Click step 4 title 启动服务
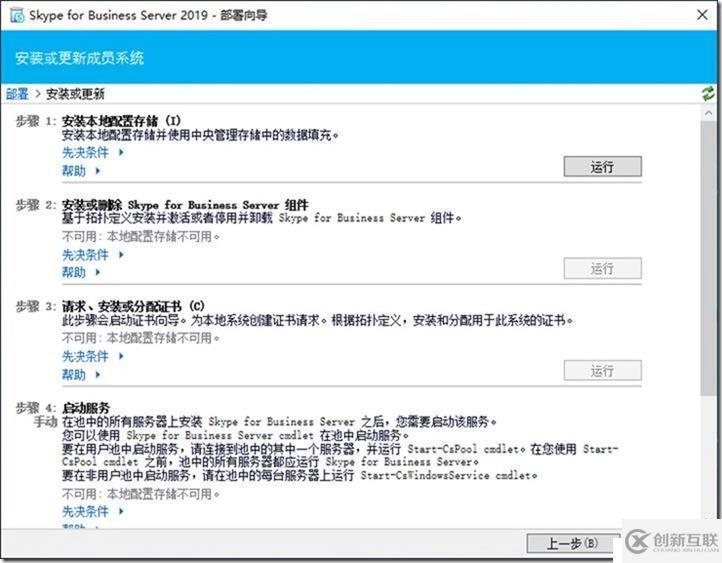This screenshot has height=563, width=722. [86, 408]
